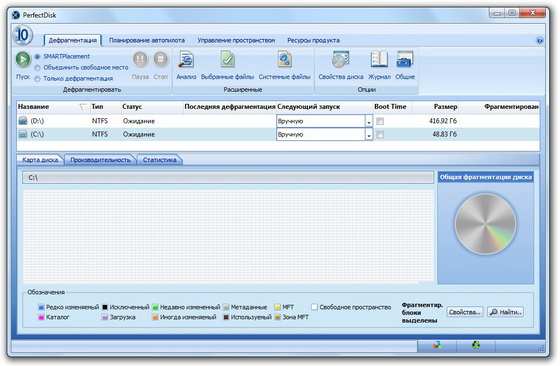Select Только дефрагментация radio option
560x366 pixels.
point(37,79)
